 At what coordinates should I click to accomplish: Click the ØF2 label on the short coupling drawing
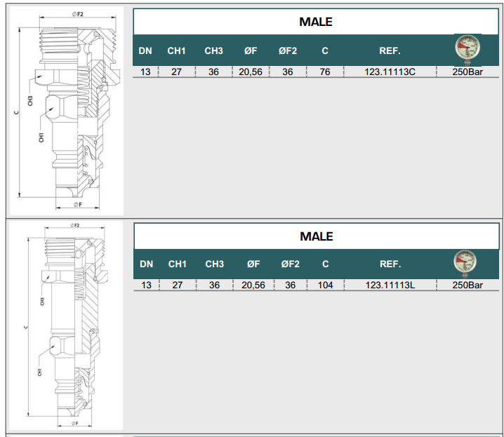tap(78, 15)
